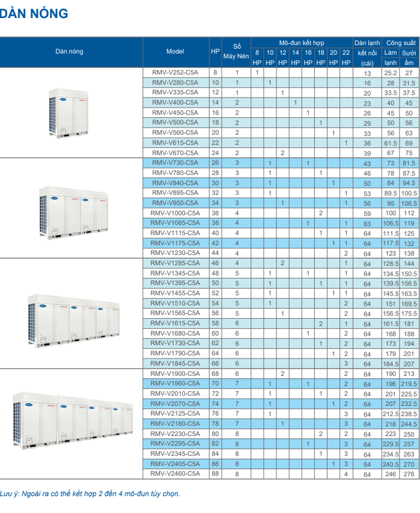The height and width of the screenshot is (513, 420).
Task: Select model RMV-V400-C5A
Action: 175,102
